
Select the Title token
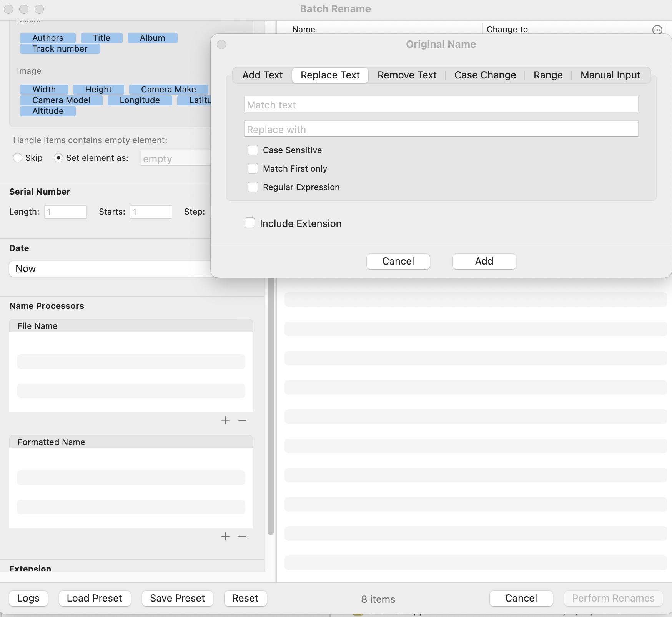tap(101, 38)
